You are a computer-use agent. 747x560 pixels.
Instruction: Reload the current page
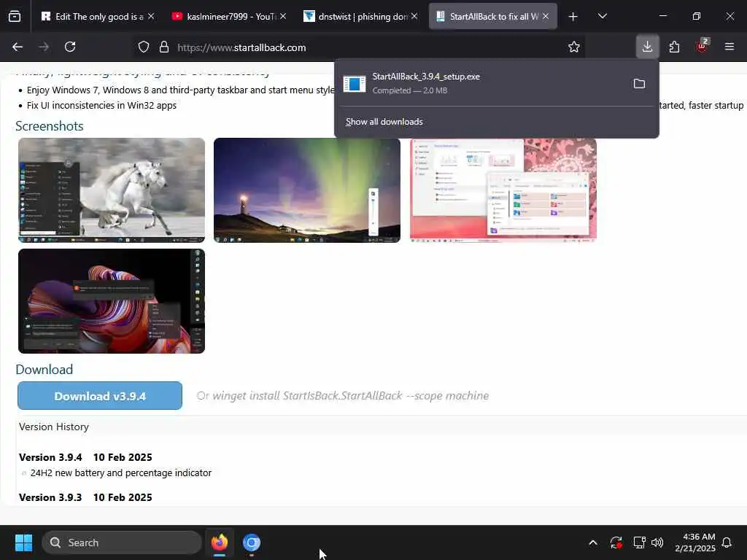tap(70, 47)
